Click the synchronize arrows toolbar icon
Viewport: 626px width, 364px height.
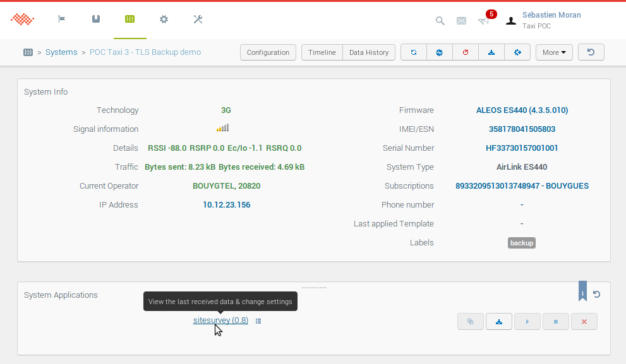[x=414, y=52]
